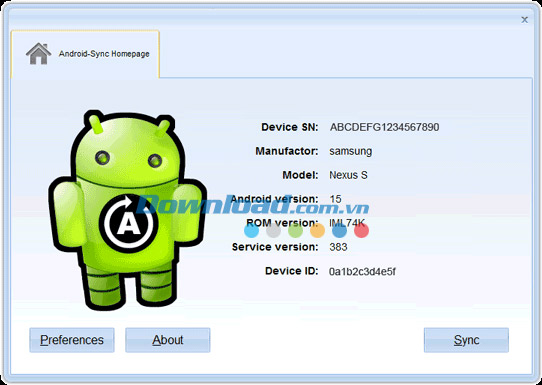Viewport: 542px width, 385px height.
Task: Start syncing with the Sync button
Action: pos(466,340)
